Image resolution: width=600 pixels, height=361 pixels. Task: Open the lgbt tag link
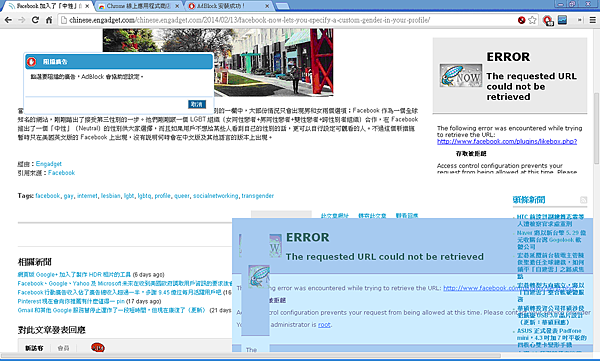(129, 196)
